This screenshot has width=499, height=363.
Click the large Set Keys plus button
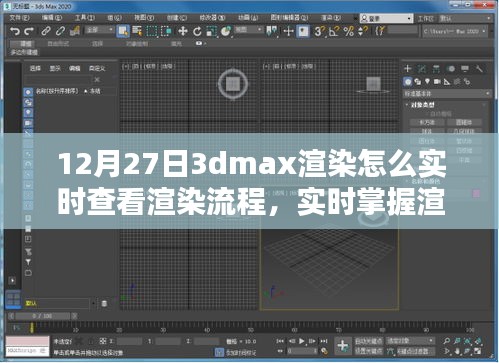(x=343, y=346)
